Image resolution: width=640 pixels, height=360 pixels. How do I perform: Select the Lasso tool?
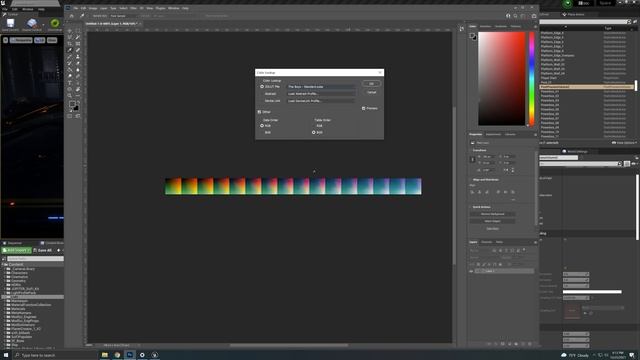coord(70,37)
